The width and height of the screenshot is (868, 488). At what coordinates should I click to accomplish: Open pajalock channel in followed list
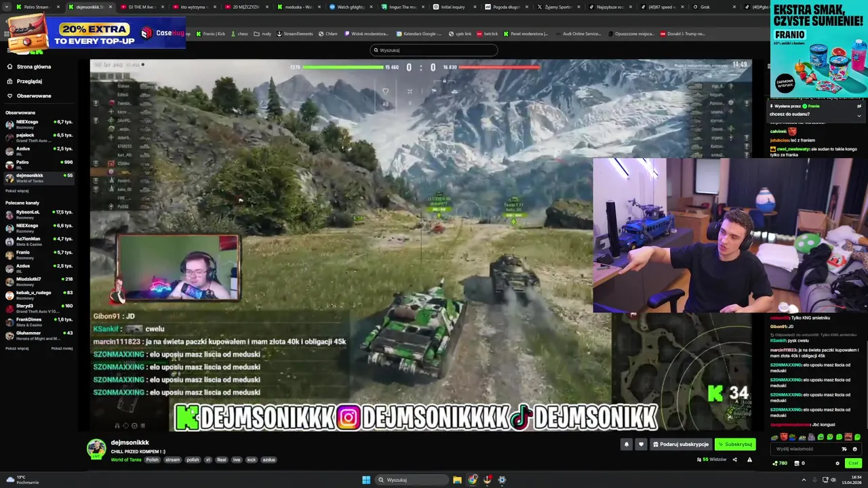pos(39,138)
